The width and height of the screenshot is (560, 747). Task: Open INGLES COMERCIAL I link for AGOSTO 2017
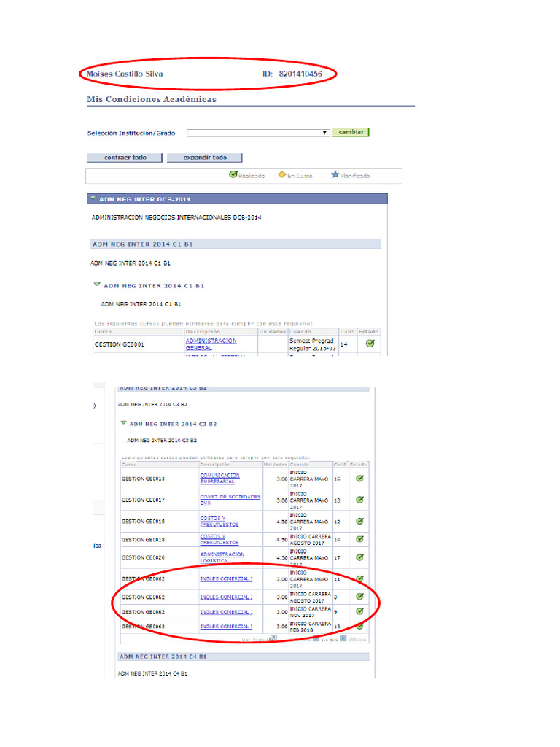[x=226, y=597]
